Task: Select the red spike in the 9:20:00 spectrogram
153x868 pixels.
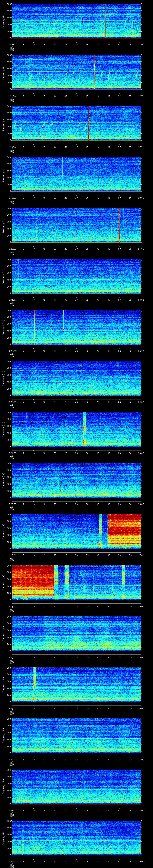Action: pyautogui.click(x=119, y=225)
